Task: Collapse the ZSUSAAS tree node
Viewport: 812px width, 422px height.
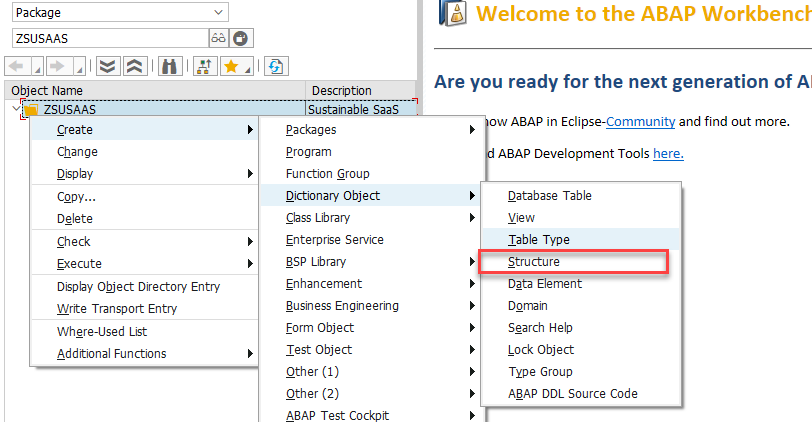Action: point(16,109)
